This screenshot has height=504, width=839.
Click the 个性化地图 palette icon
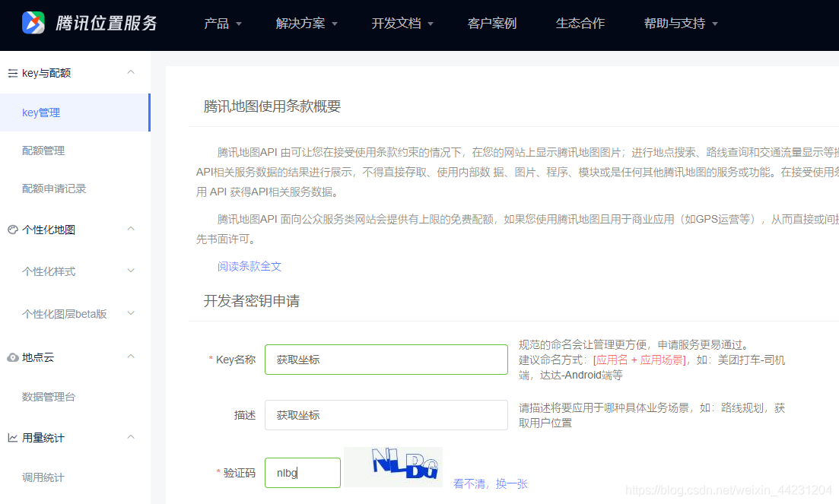(x=13, y=230)
